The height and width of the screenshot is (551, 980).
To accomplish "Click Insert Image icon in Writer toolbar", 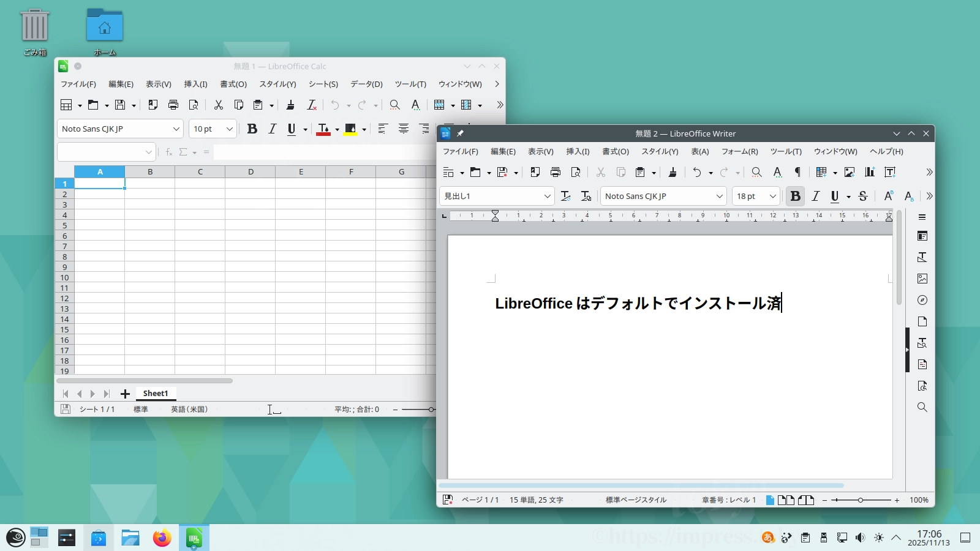I will coord(850,173).
